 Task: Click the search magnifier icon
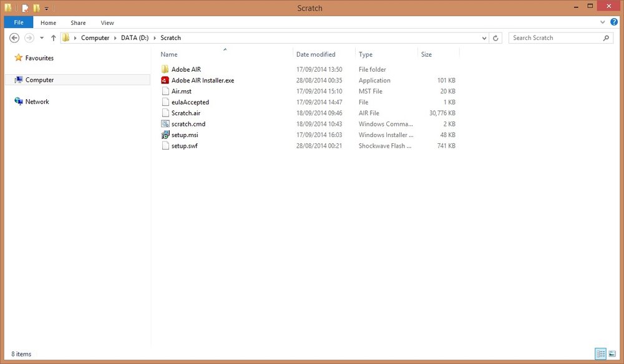click(x=606, y=38)
